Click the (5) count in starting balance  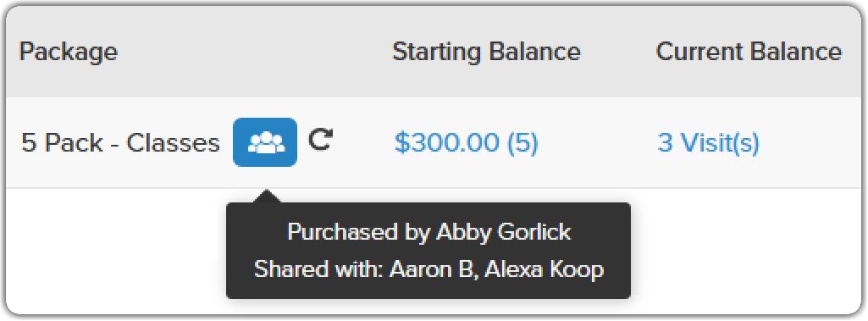tap(522, 143)
